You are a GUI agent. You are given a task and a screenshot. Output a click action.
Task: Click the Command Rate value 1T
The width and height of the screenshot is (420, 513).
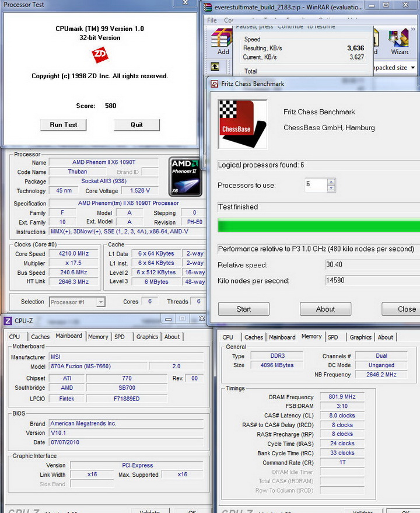(x=342, y=462)
